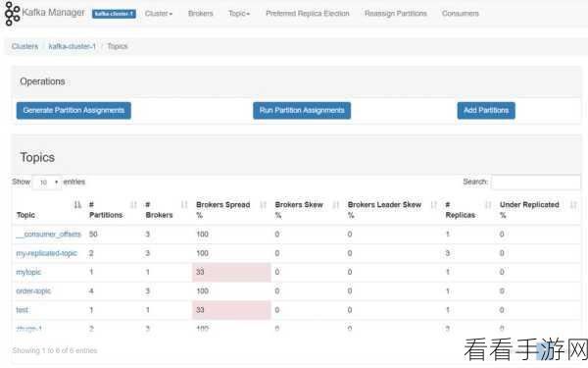Open Reassign Partitions page

tap(396, 14)
